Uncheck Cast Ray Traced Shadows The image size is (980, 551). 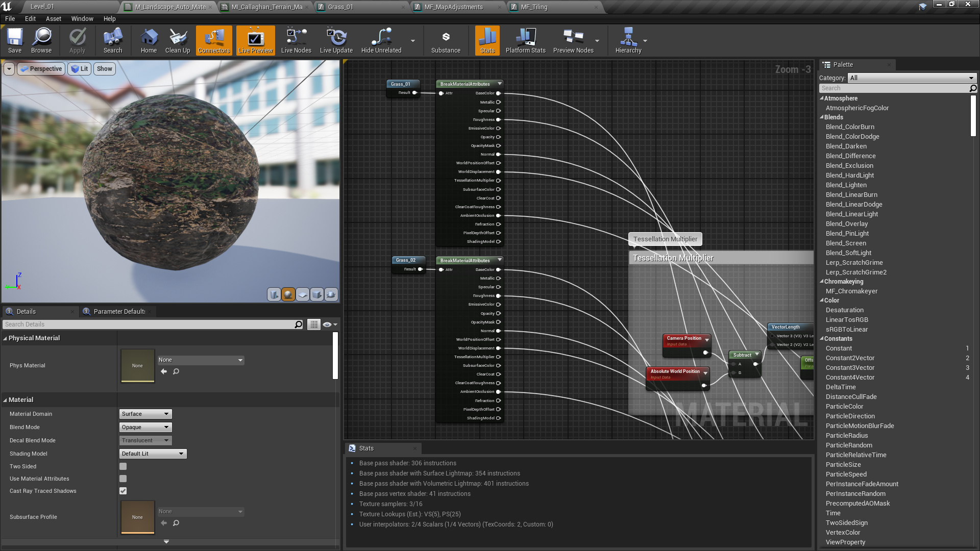point(123,491)
